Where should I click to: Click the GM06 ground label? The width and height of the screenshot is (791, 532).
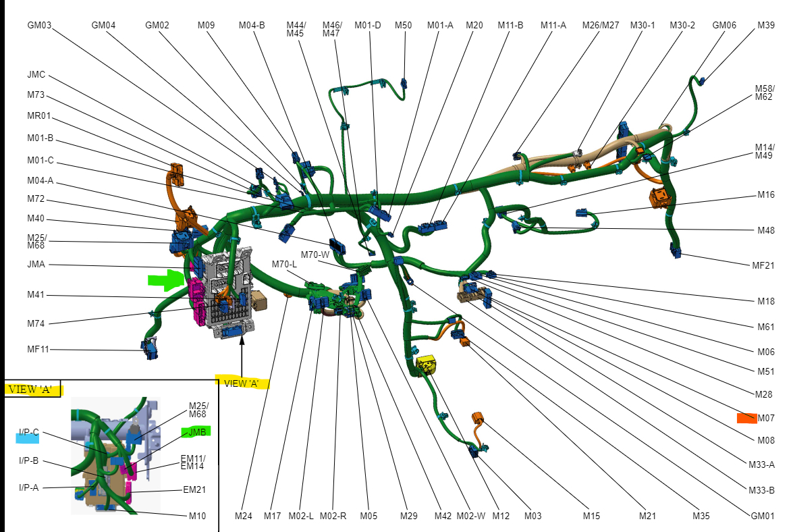pos(724,25)
